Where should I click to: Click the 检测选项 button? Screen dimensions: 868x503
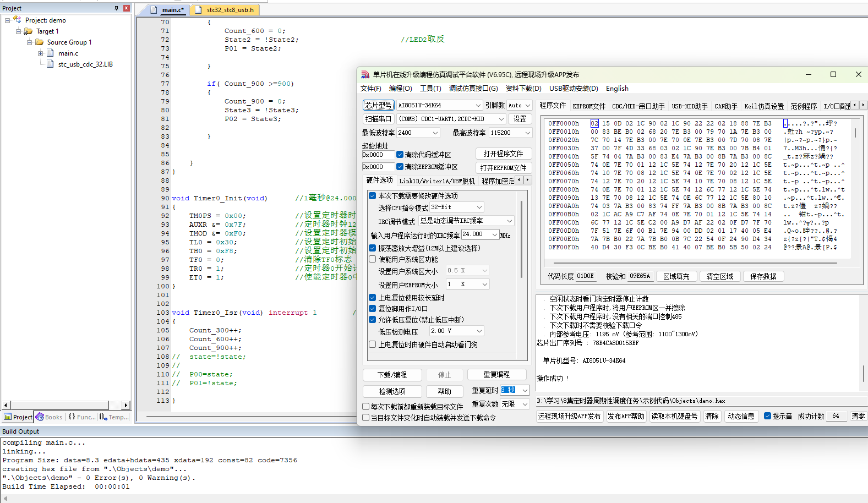(392, 391)
